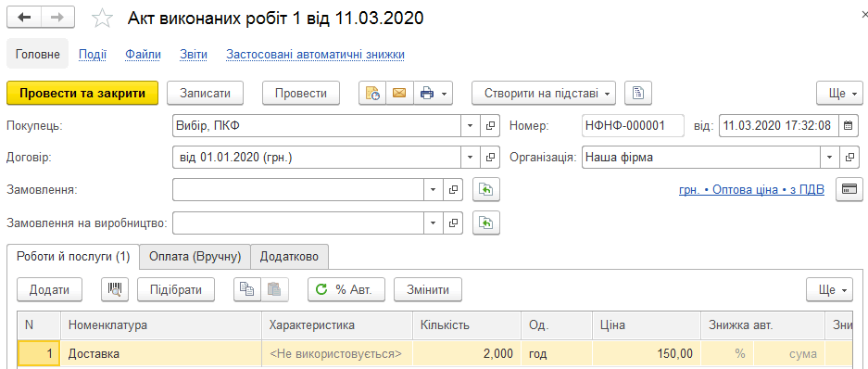Send document by email envelope icon

tap(399, 93)
